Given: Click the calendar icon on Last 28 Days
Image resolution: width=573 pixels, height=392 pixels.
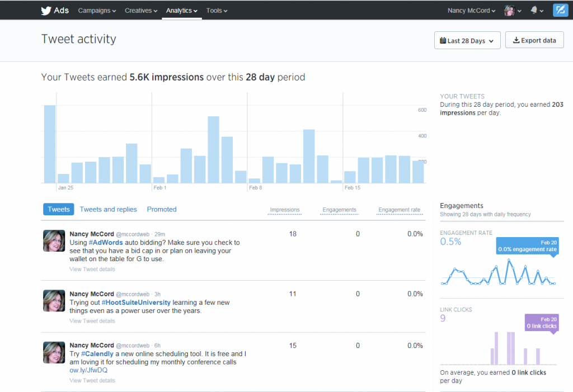Looking at the screenshot, I should point(442,40).
